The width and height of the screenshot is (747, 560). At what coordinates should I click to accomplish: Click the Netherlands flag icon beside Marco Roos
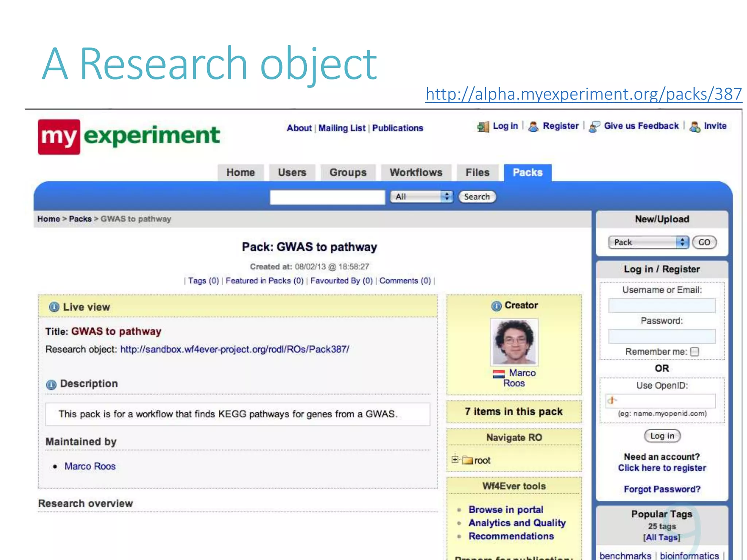(499, 374)
